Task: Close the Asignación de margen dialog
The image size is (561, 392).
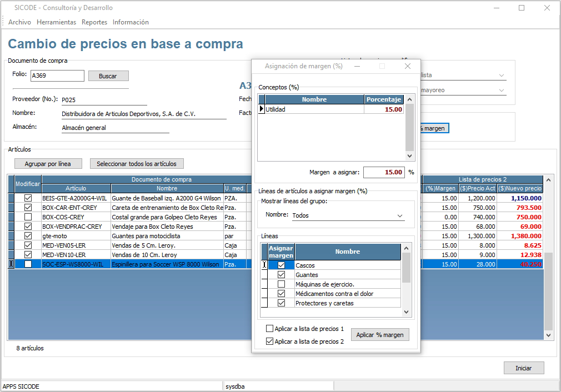Action: point(408,66)
